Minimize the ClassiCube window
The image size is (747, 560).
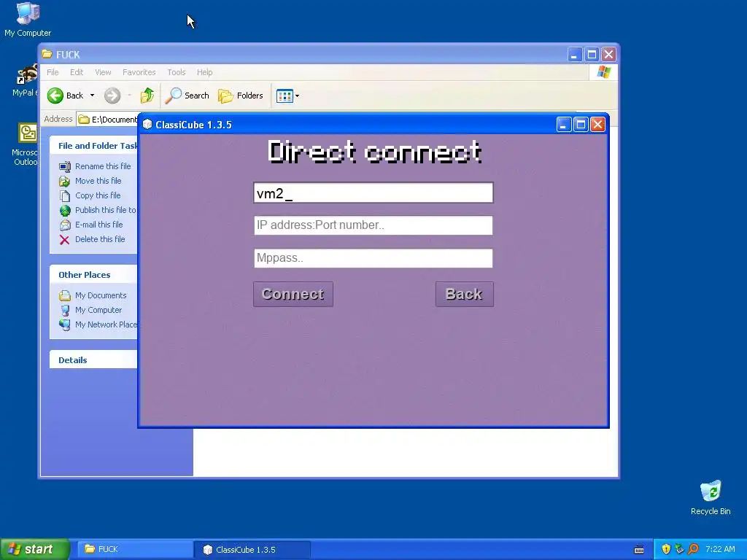[x=564, y=125]
